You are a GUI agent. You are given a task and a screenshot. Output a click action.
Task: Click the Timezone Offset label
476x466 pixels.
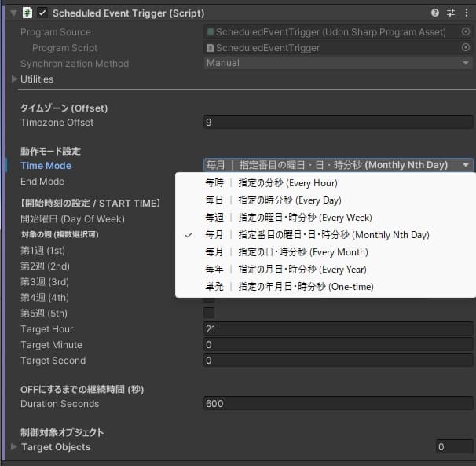click(x=57, y=123)
